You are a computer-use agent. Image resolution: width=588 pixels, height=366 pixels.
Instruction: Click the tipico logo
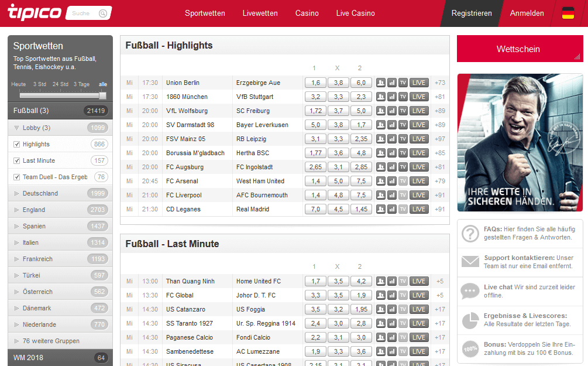click(x=34, y=12)
